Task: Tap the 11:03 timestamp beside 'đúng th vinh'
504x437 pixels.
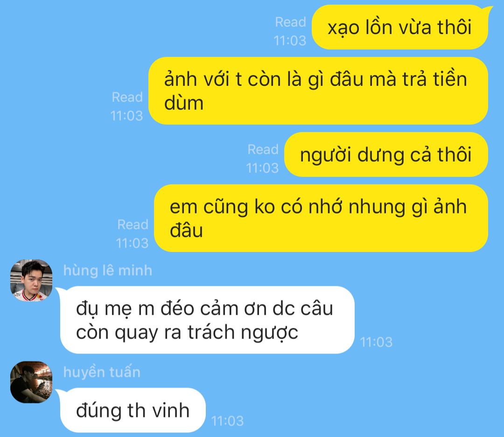Action: coord(228,421)
